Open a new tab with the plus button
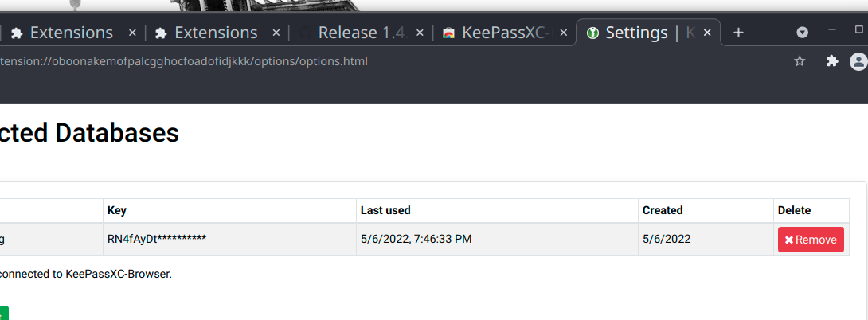The height and width of the screenshot is (320, 868). coord(738,33)
